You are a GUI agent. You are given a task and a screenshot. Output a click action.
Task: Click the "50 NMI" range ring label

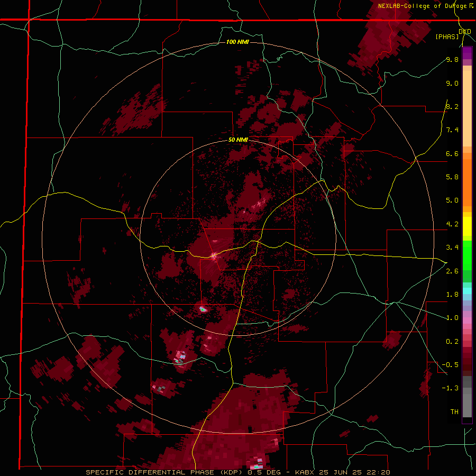point(238,140)
